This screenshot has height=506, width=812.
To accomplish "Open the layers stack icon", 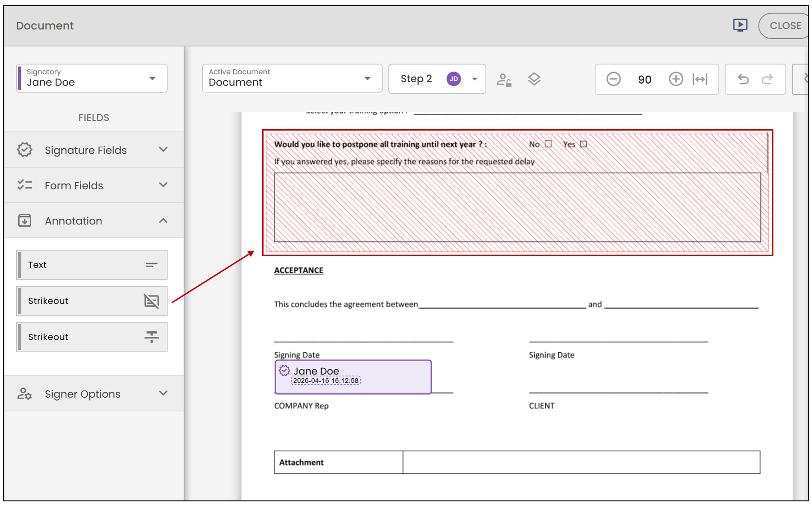I will tap(534, 79).
